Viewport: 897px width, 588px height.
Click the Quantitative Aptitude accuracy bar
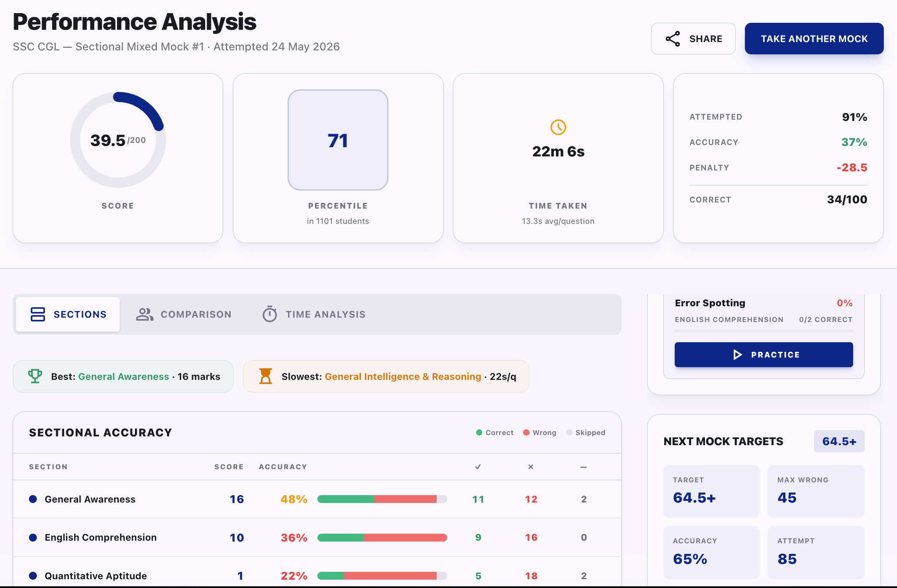pyautogui.click(x=382, y=576)
